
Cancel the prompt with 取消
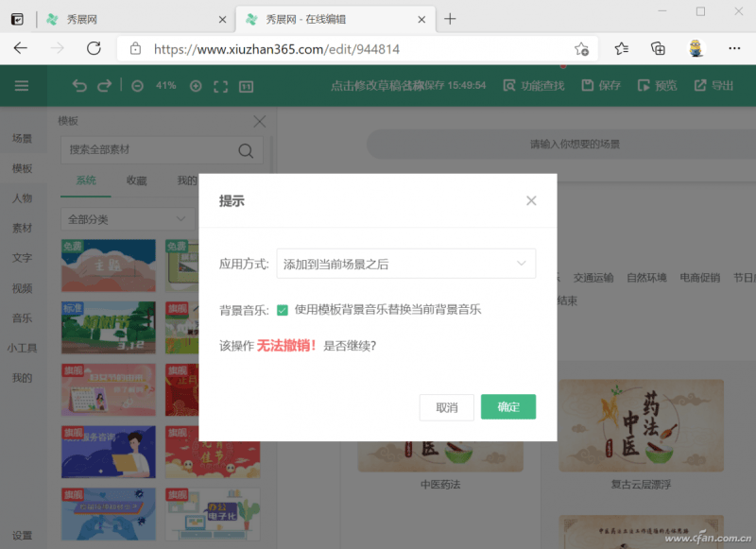(446, 407)
